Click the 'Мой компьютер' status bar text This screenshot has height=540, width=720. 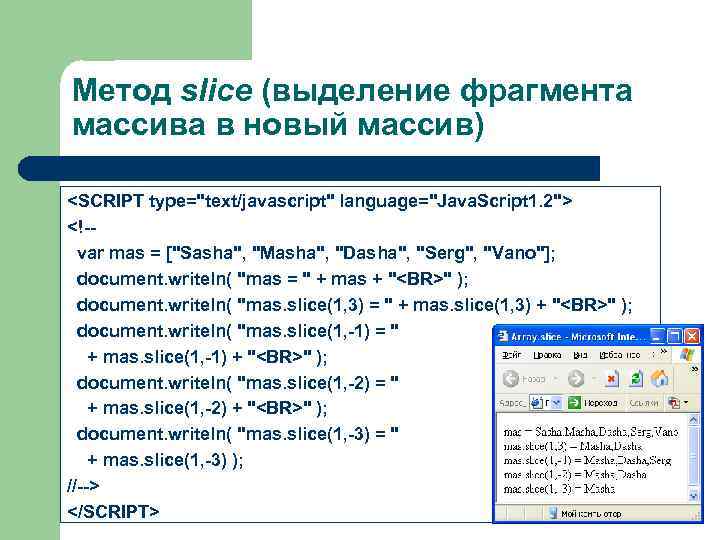pyautogui.click(x=591, y=513)
